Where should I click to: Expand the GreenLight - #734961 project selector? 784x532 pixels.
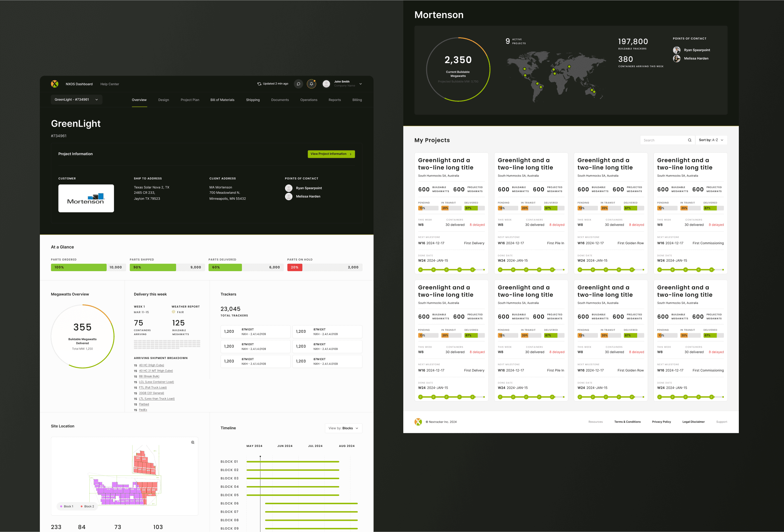pyautogui.click(x=76, y=99)
